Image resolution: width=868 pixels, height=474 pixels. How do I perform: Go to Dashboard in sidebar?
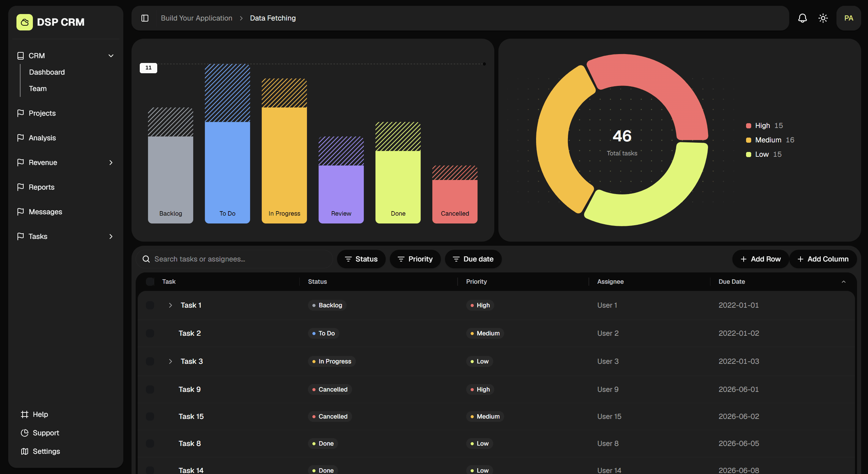click(x=47, y=72)
